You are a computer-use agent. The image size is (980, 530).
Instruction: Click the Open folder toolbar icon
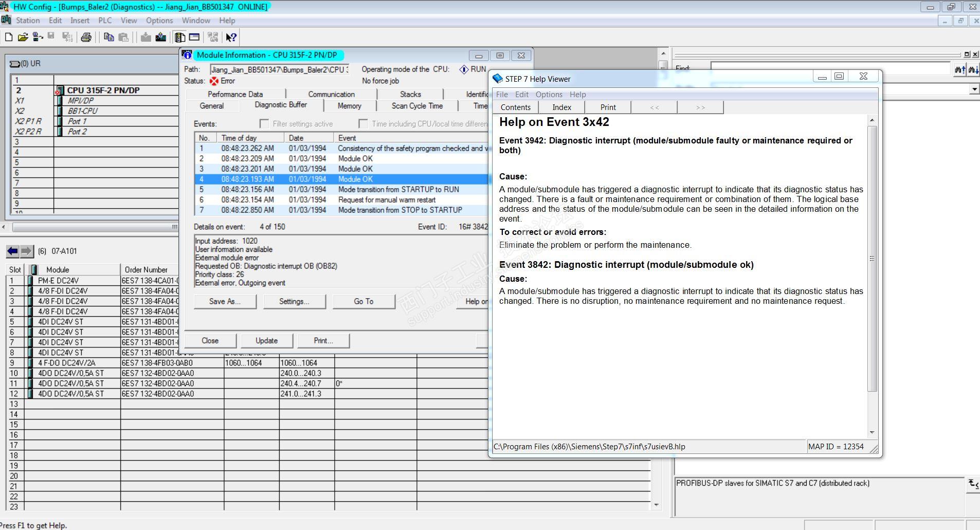[23, 37]
